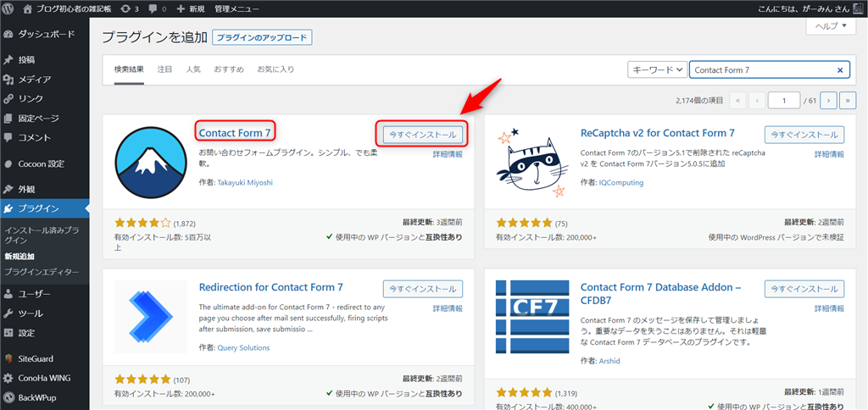Open プラグインエディター submenu item
Image resolution: width=868 pixels, height=410 pixels.
[41, 272]
